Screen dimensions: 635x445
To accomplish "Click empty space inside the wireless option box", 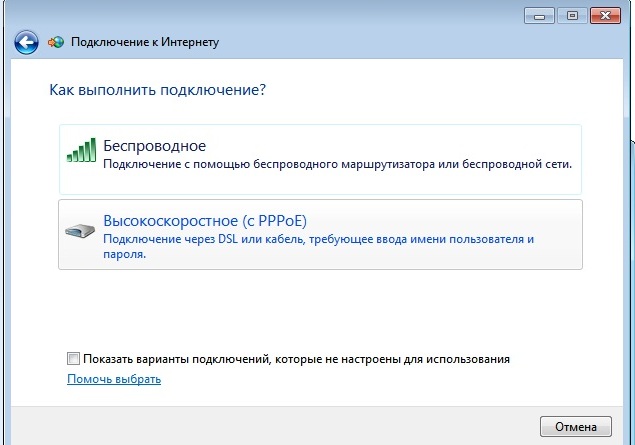I will [x=450, y=180].
